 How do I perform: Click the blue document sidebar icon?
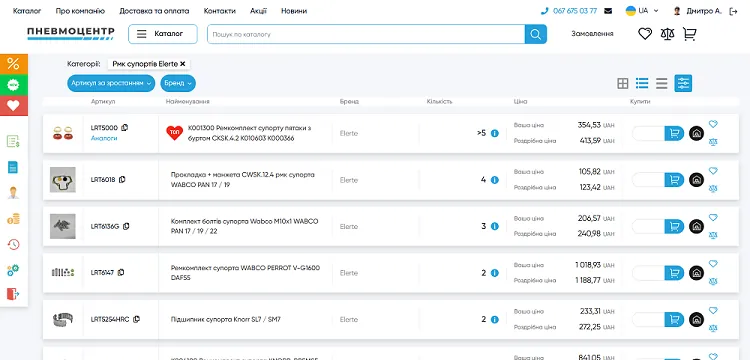(13, 167)
